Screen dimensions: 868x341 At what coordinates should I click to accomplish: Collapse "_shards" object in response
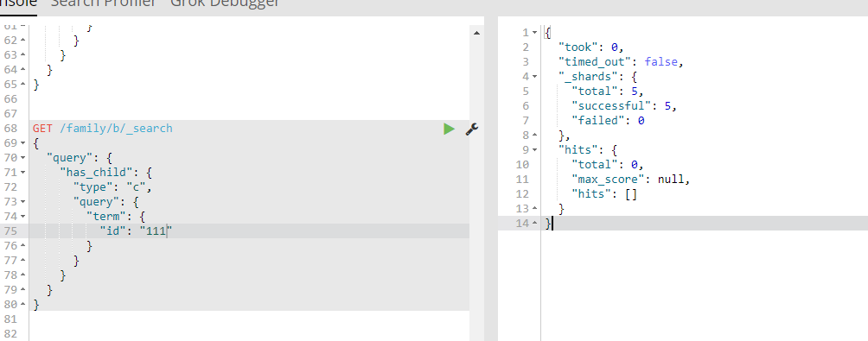(535, 76)
